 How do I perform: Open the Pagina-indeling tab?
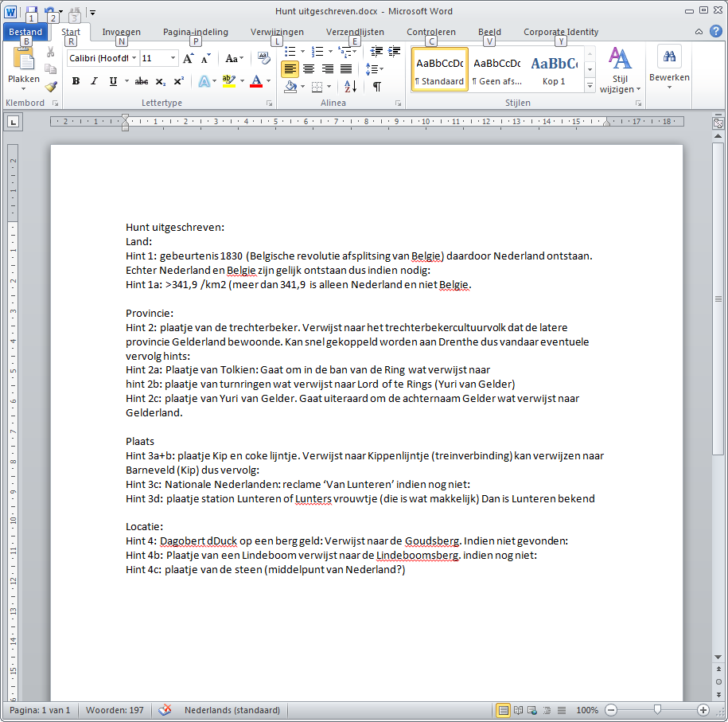coord(195,32)
